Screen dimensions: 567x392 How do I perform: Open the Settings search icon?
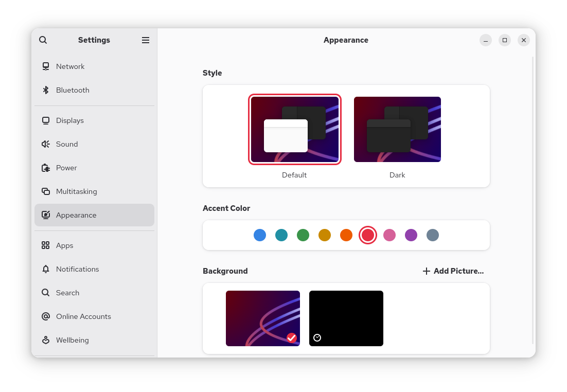43,40
